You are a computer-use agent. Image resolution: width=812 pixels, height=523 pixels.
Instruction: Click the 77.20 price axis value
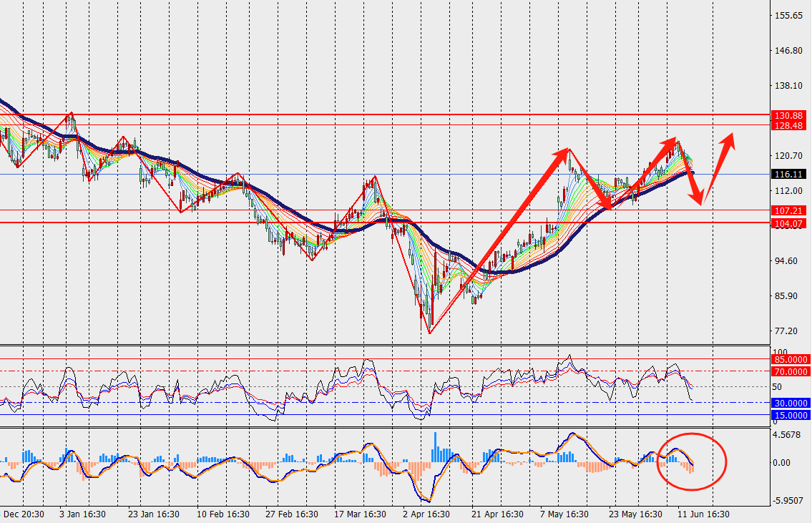pyautogui.click(x=786, y=331)
